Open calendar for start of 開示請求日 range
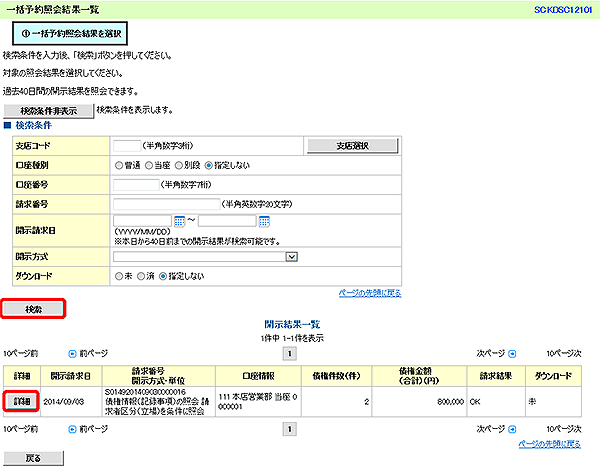The height and width of the screenshot is (472, 600). 179,221
